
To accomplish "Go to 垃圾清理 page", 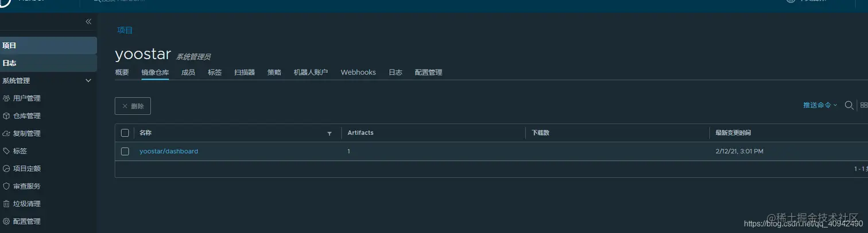I will [27, 204].
